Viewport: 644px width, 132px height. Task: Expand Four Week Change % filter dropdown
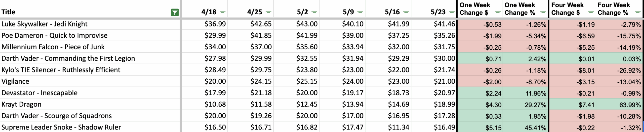pyautogui.click(x=637, y=13)
